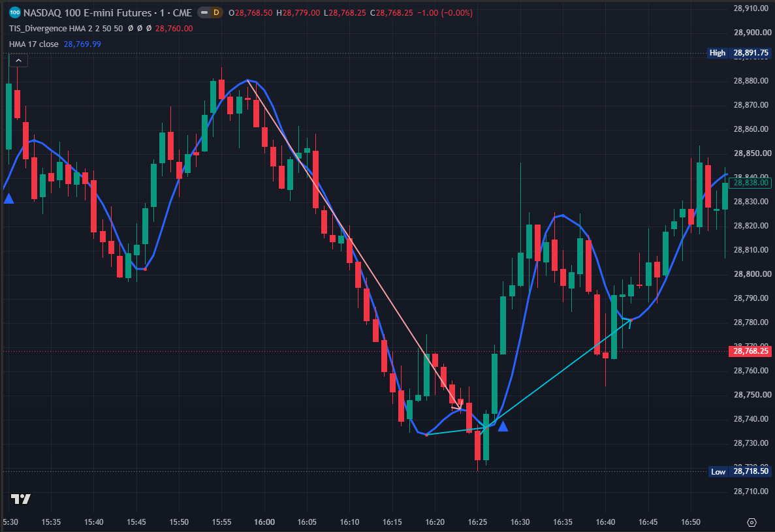Screen dimensions: 775x532
Task: Click the TradingView logo icon
Action: [21, 499]
